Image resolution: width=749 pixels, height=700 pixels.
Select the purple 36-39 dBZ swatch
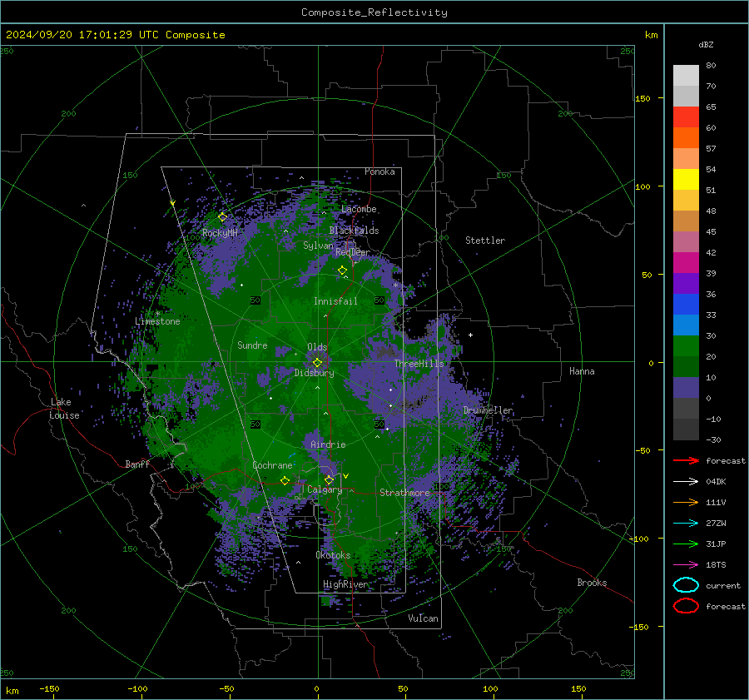[686, 284]
